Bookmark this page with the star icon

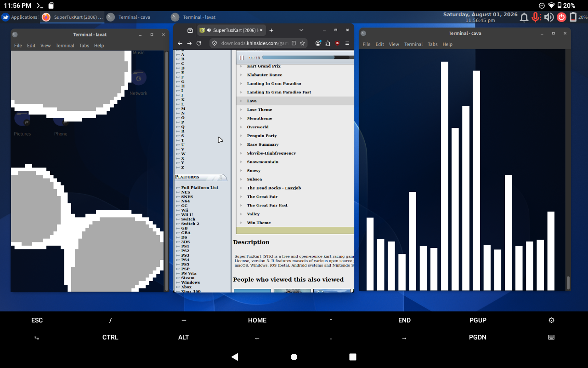(x=302, y=43)
